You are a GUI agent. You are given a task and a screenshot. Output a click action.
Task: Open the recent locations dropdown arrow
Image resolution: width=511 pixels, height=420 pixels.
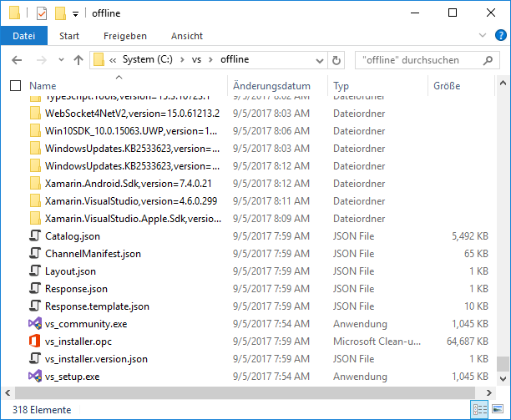60,60
